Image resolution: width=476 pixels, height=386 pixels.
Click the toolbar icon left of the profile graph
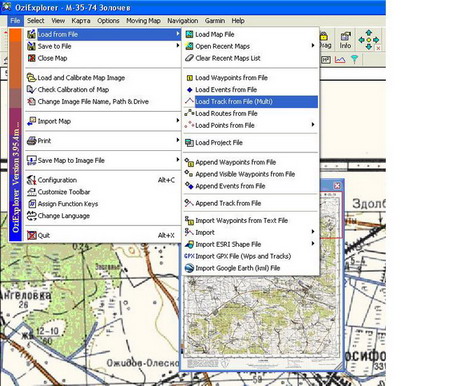pyautogui.click(x=325, y=60)
